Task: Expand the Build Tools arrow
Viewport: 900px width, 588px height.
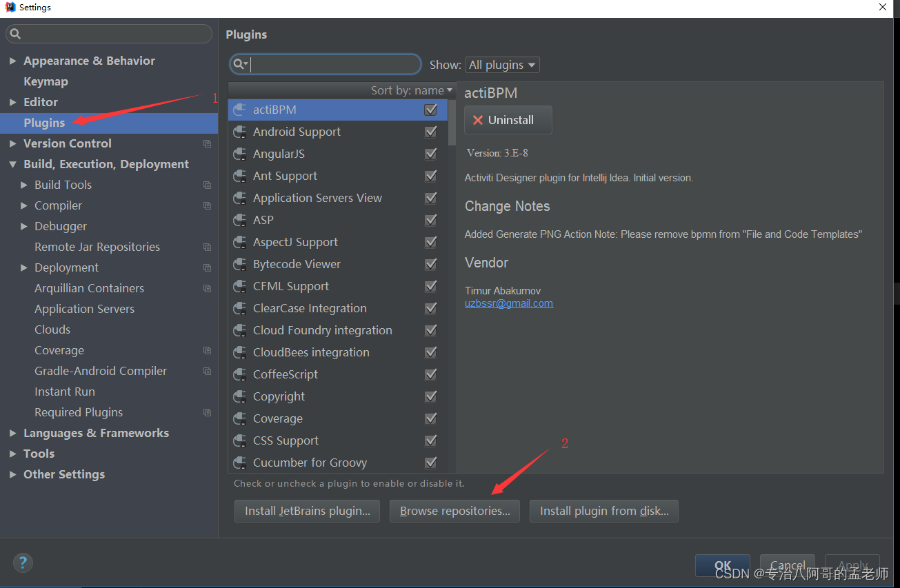Action: (x=24, y=185)
